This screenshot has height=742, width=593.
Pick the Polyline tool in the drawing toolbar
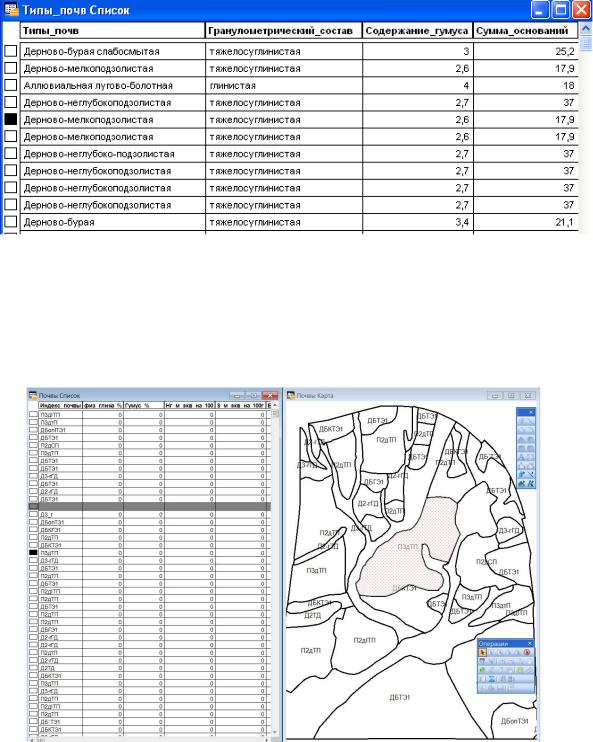point(522,430)
